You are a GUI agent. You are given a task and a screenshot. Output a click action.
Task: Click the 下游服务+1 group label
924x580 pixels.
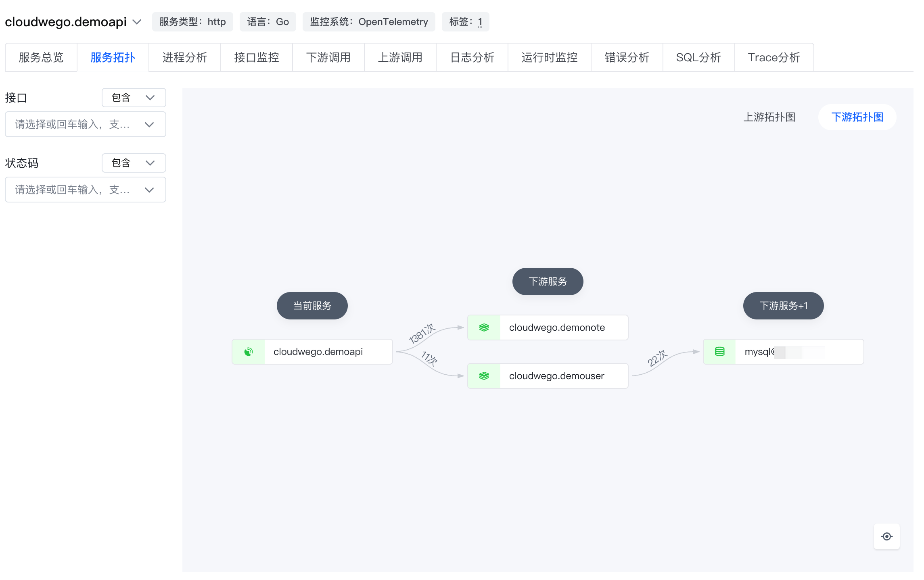pos(783,306)
